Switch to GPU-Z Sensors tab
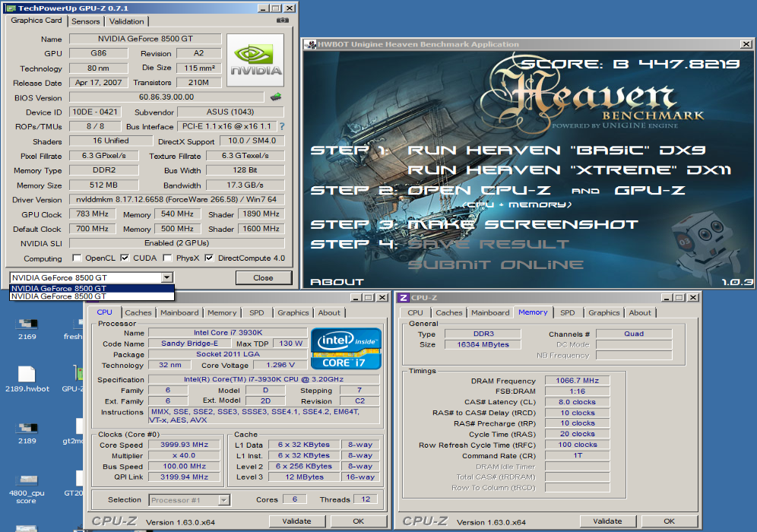 (x=86, y=21)
